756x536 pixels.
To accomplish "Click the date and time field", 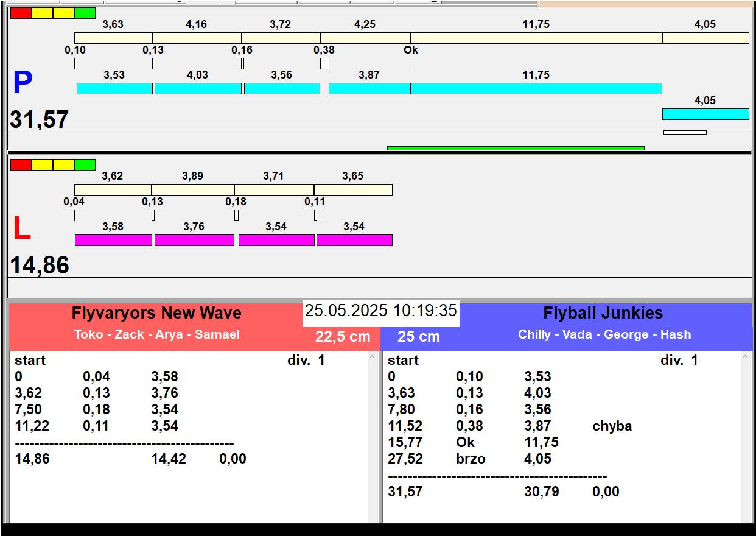I will tap(380, 311).
